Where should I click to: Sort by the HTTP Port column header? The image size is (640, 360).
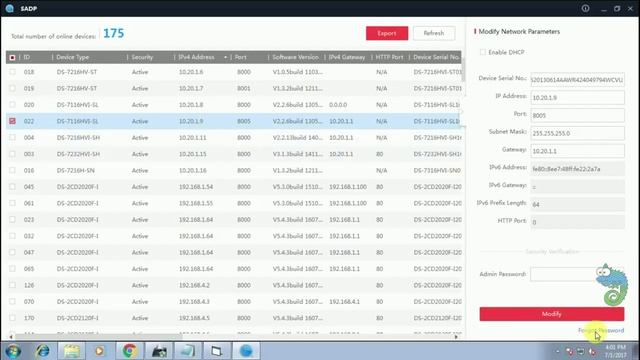(x=389, y=57)
